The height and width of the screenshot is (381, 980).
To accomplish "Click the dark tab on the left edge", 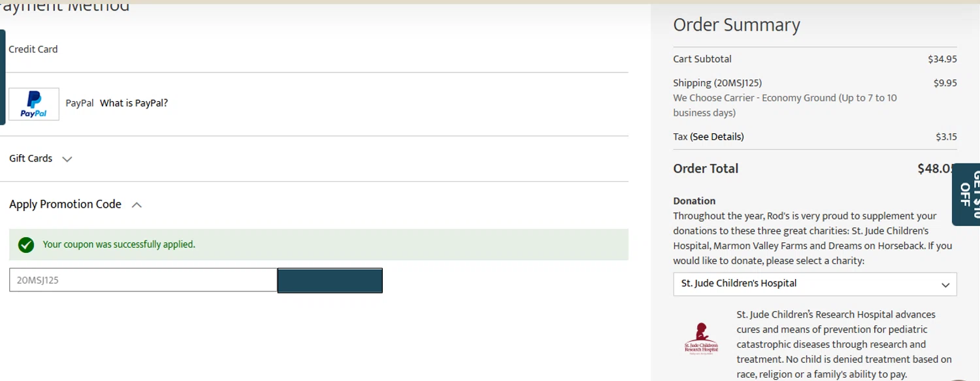I will click(x=3, y=76).
